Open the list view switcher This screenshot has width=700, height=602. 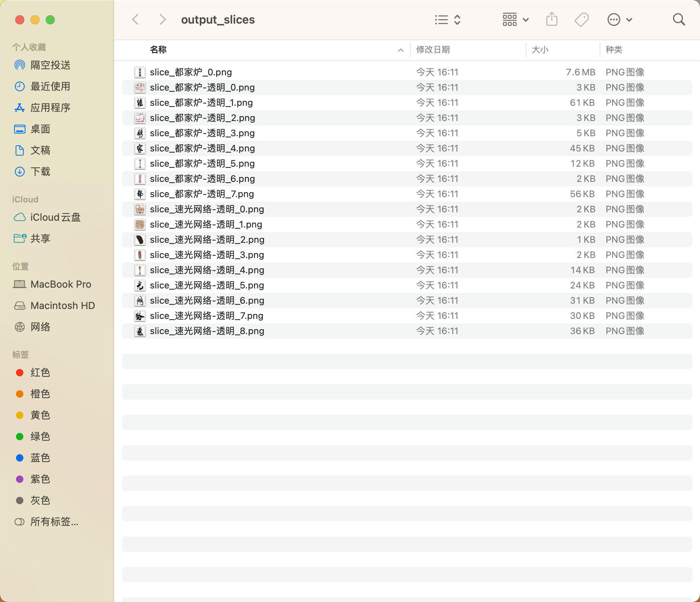pos(448,20)
